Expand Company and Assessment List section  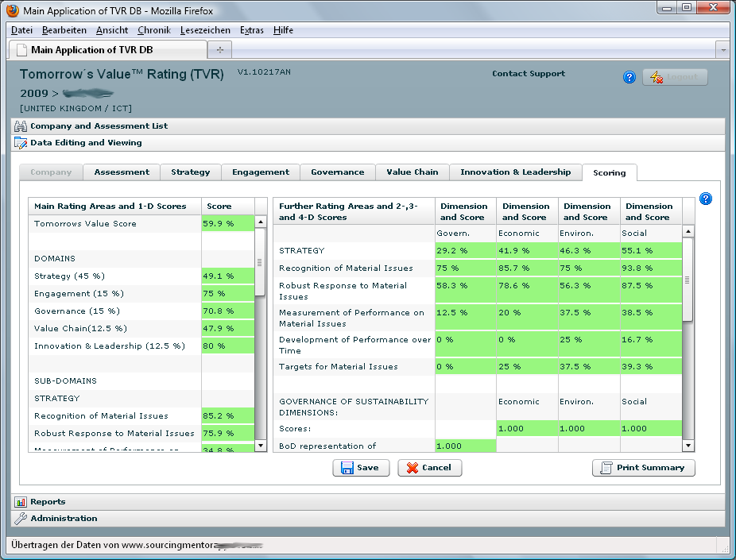(x=99, y=126)
